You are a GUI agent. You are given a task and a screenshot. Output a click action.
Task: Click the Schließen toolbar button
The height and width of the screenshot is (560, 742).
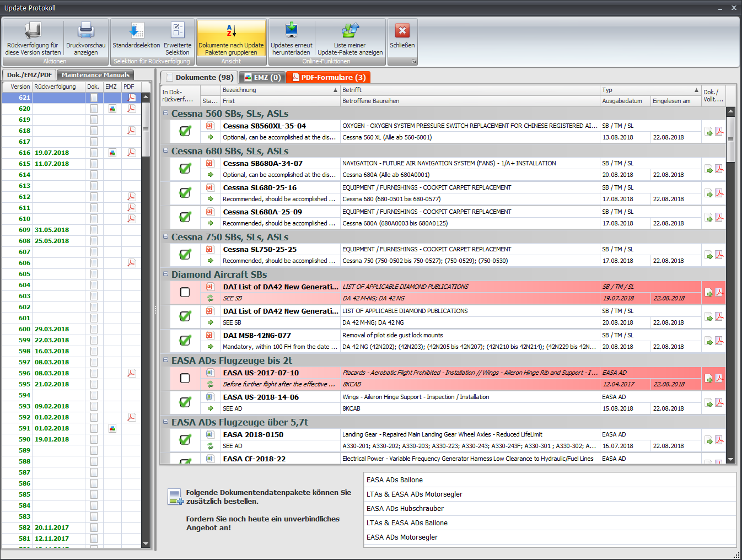coord(402,36)
